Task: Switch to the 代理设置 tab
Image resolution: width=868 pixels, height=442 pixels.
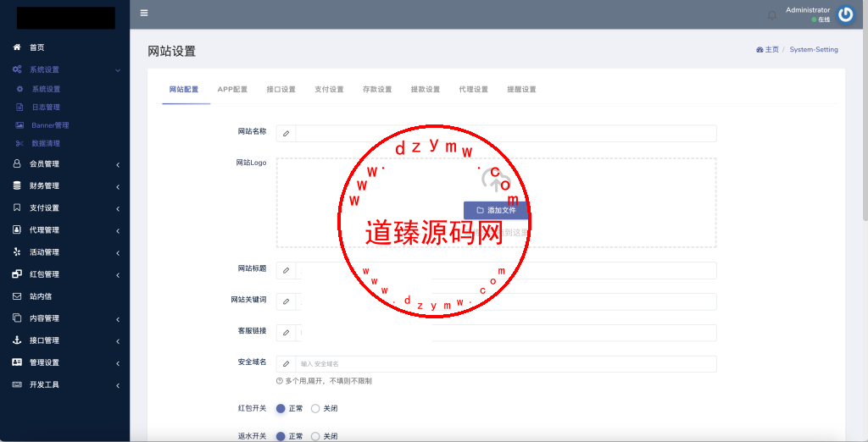Action: pyautogui.click(x=473, y=90)
